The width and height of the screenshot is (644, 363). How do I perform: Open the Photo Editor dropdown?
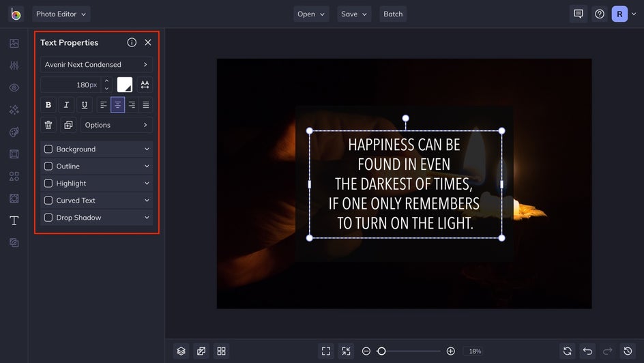coord(61,14)
